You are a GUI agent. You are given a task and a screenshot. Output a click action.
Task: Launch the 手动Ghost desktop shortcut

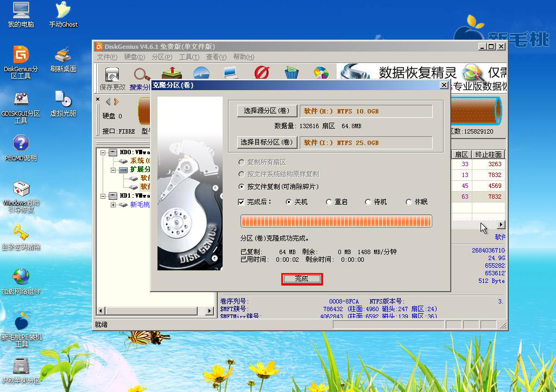(x=63, y=15)
